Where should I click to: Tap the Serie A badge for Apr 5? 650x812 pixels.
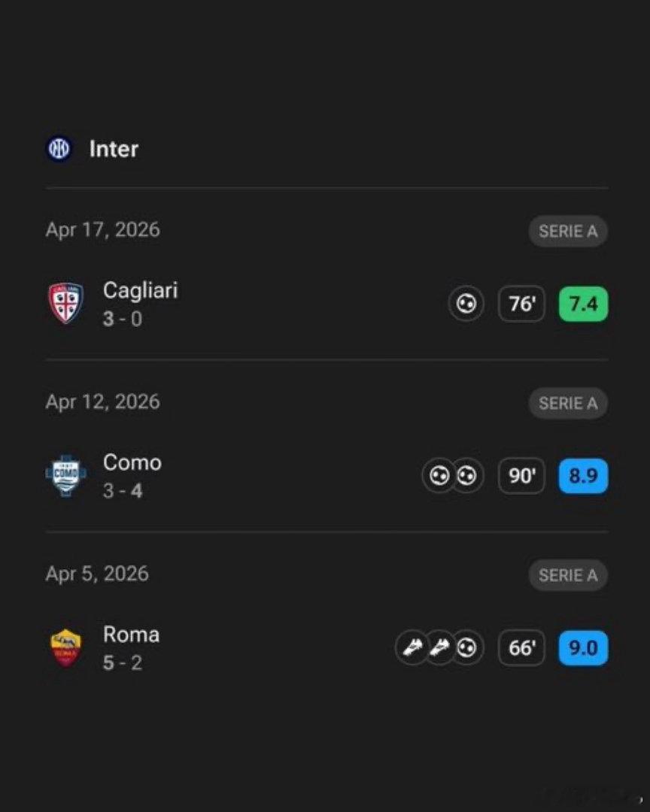[x=568, y=576]
